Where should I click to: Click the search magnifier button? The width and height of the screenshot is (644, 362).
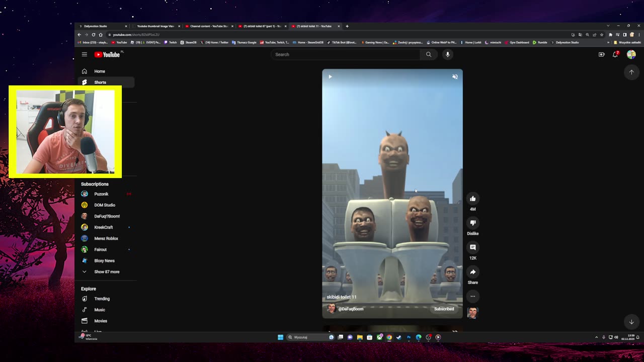click(x=429, y=54)
